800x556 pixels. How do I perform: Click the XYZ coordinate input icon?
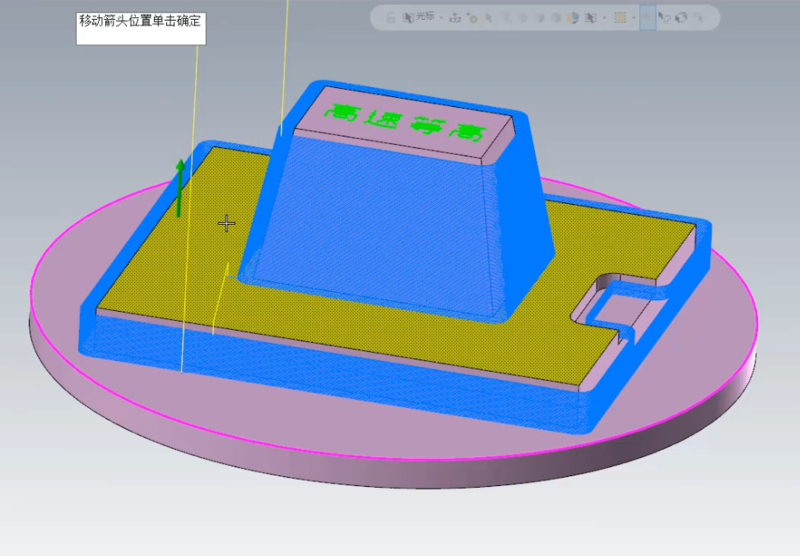tap(455, 17)
